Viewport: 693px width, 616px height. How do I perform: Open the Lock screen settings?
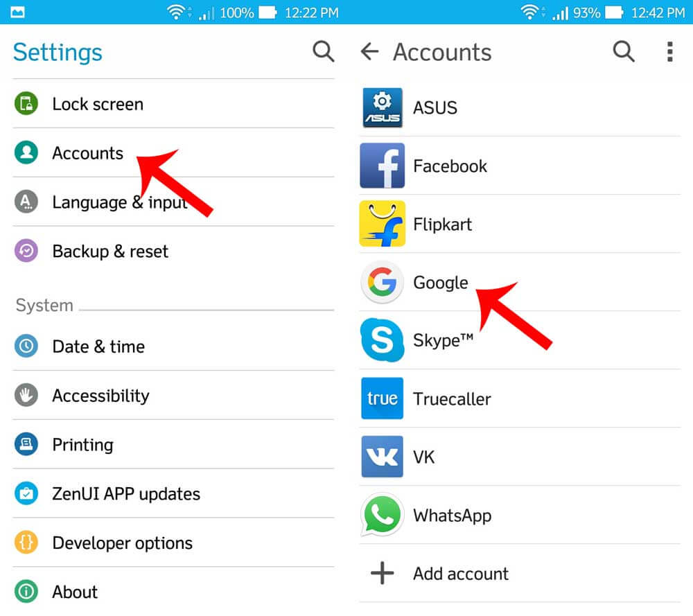pos(98,104)
